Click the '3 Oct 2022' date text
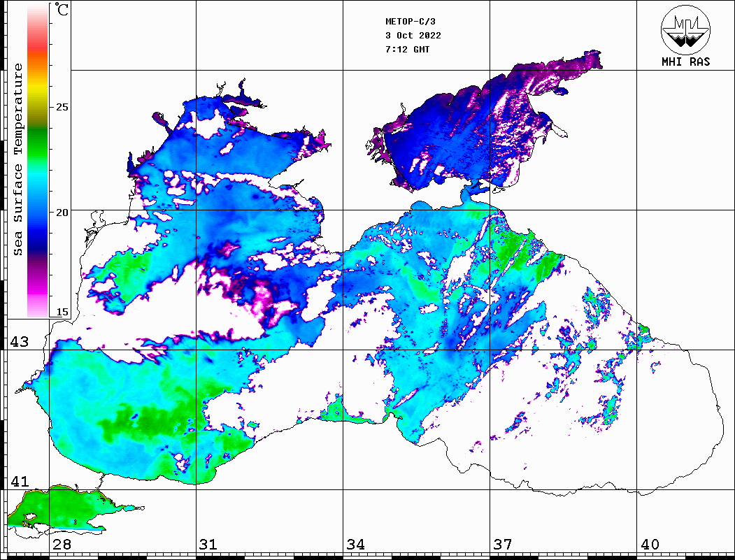The width and height of the screenshot is (735, 560). point(413,36)
